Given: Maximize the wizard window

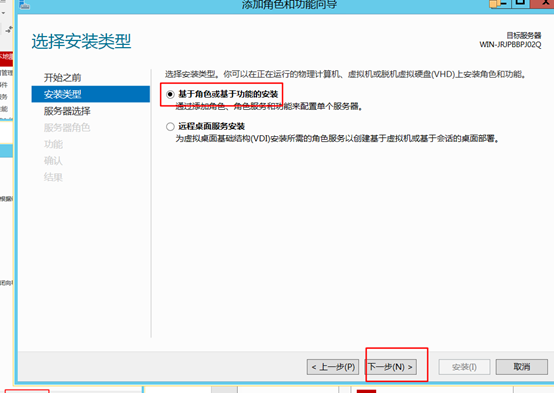Looking at the screenshot, I should coord(520,4).
